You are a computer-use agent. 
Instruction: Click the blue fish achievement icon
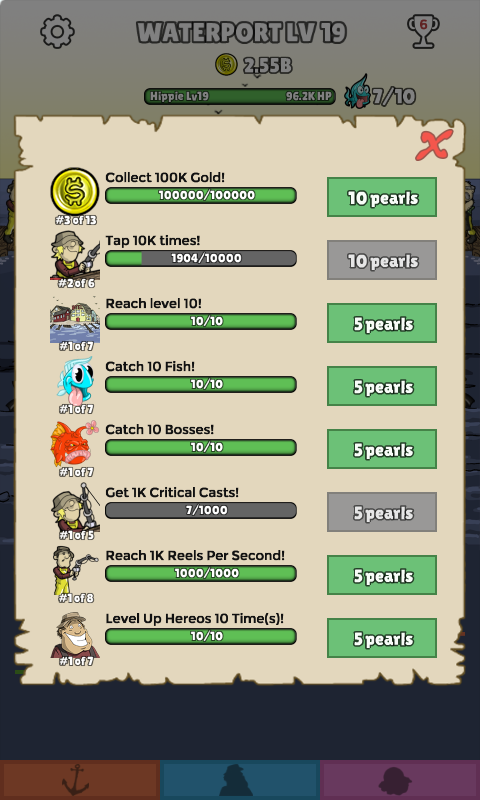pyautogui.click(x=75, y=380)
